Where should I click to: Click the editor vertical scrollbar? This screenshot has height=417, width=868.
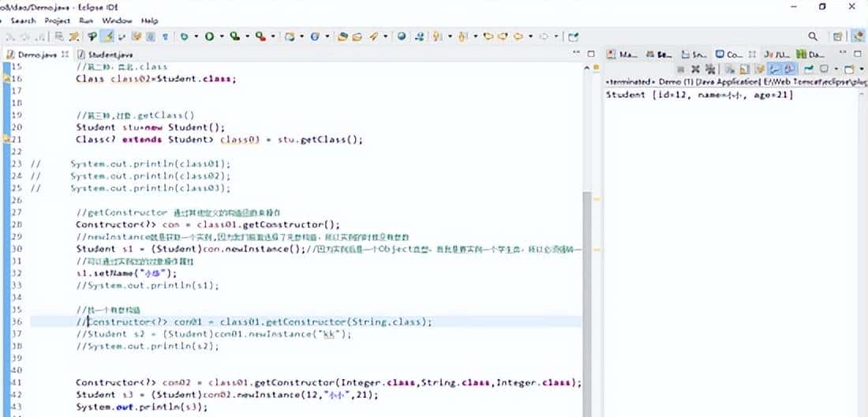[586, 237]
